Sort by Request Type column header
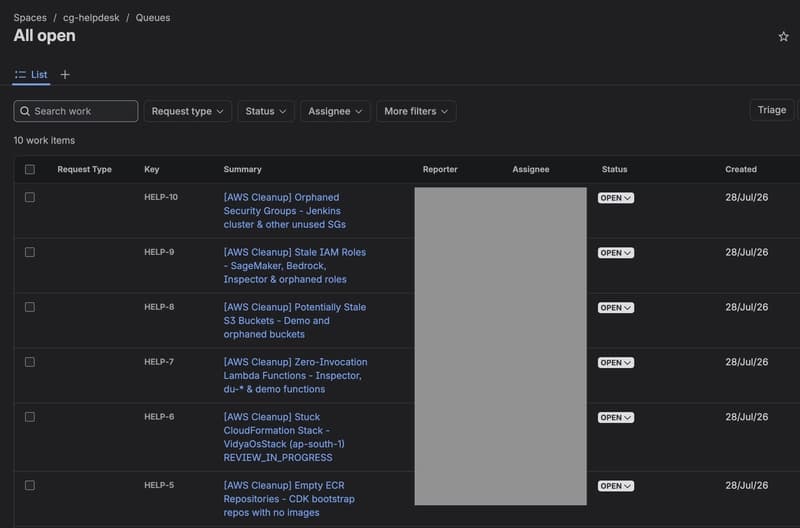800x528 pixels. pos(85,169)
